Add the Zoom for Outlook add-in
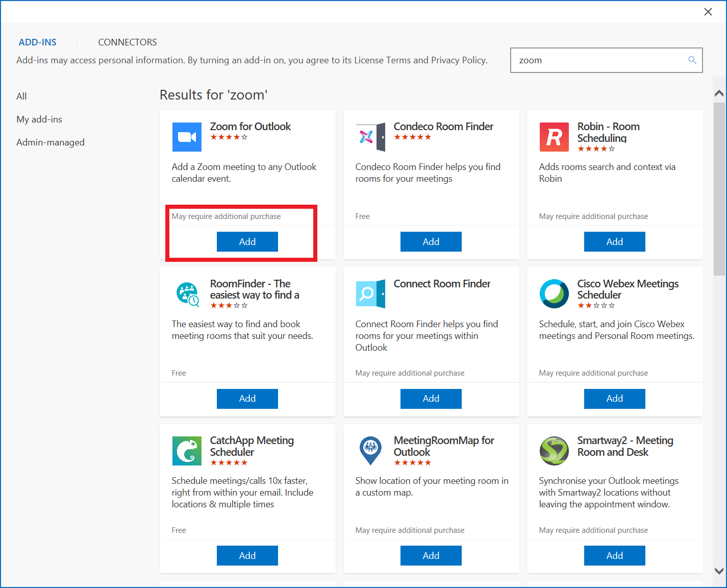 [247, 241]
